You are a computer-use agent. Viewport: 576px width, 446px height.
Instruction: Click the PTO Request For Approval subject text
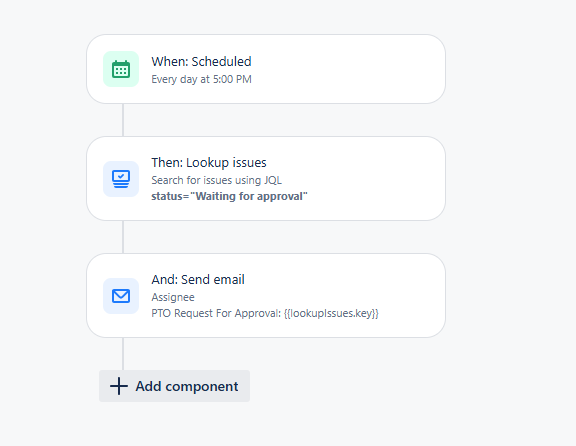click(x=265, y=313)
